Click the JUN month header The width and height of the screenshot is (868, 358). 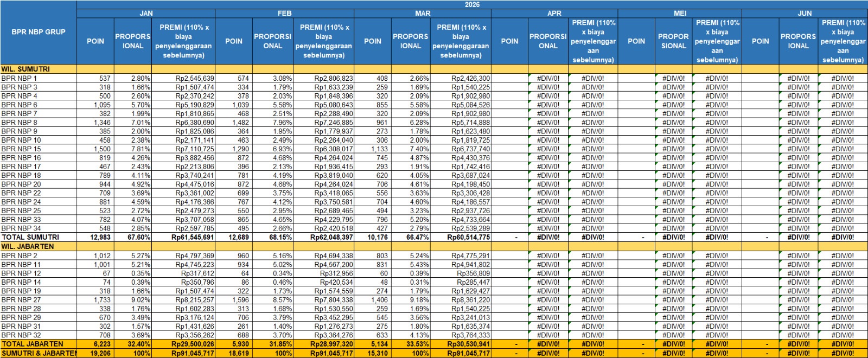[x=805, y=13]
